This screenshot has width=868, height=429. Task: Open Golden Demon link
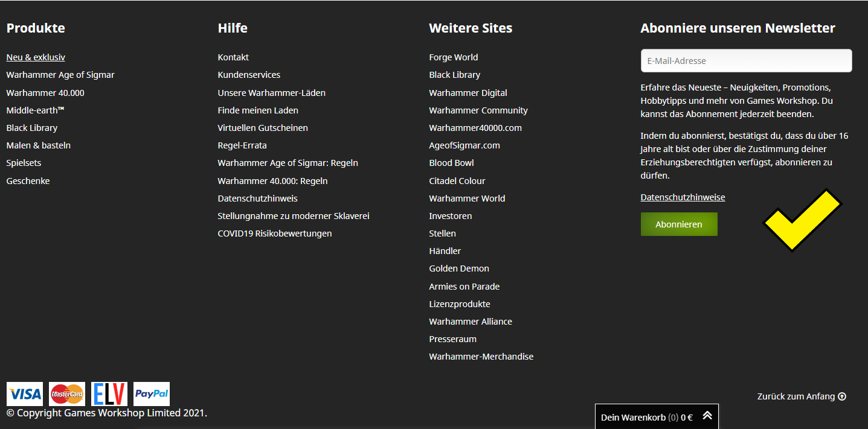point(459,269)
